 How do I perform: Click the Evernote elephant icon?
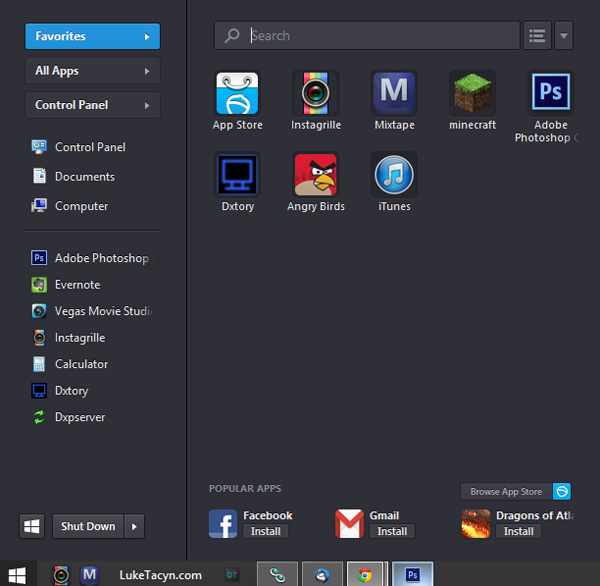pos(39,285)
